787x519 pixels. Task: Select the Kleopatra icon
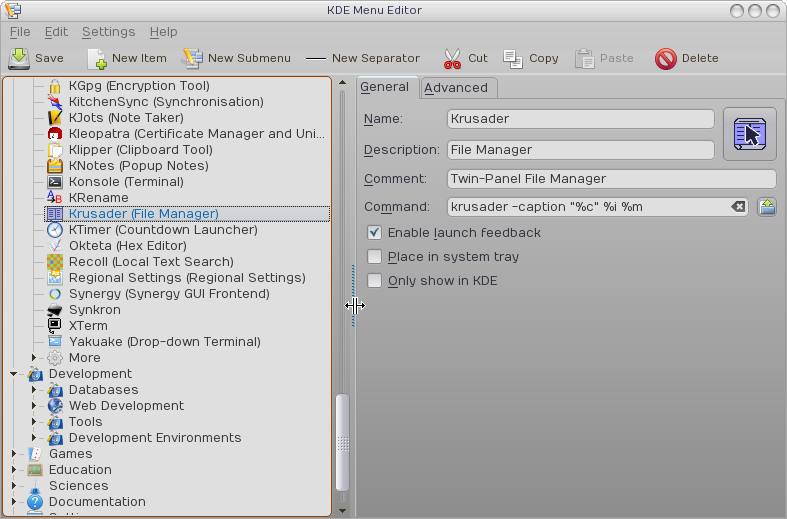pos(55,134)
